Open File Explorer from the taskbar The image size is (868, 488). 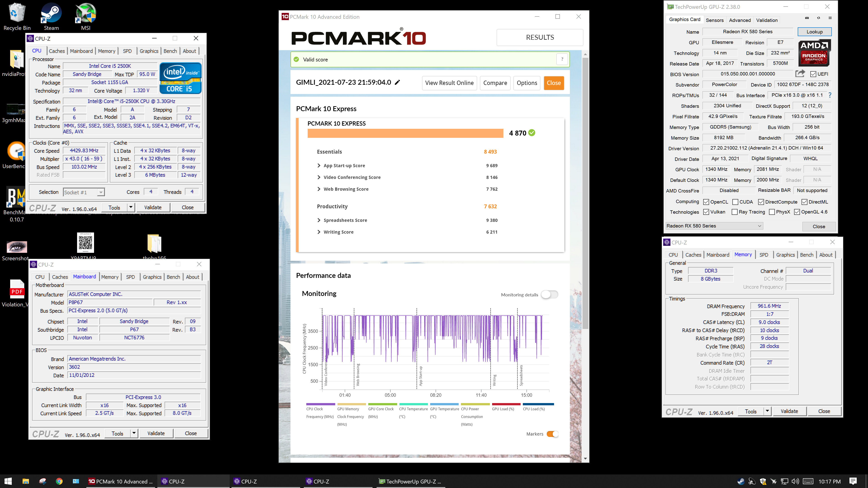[x=26, y=481]
